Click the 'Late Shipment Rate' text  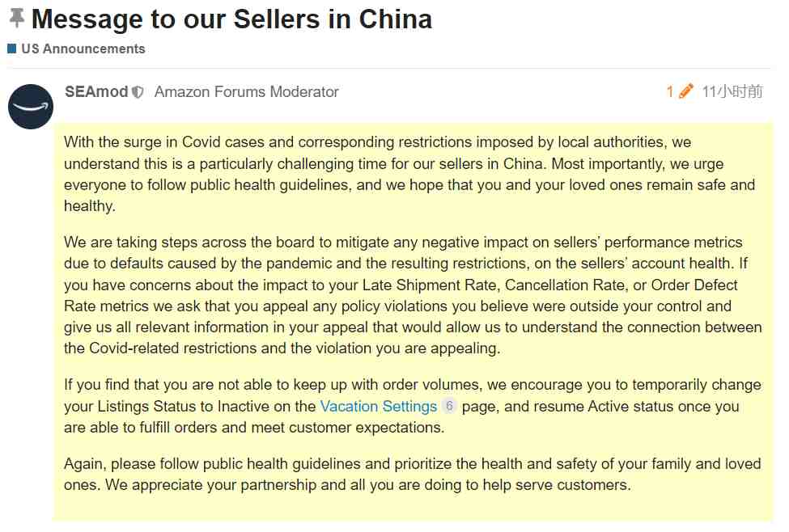(431, 285)
